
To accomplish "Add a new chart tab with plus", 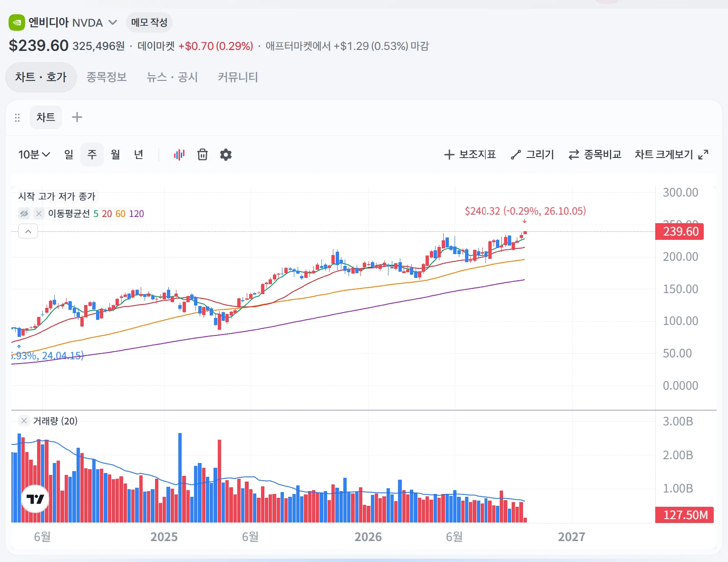I will click(x=77, y=117).
